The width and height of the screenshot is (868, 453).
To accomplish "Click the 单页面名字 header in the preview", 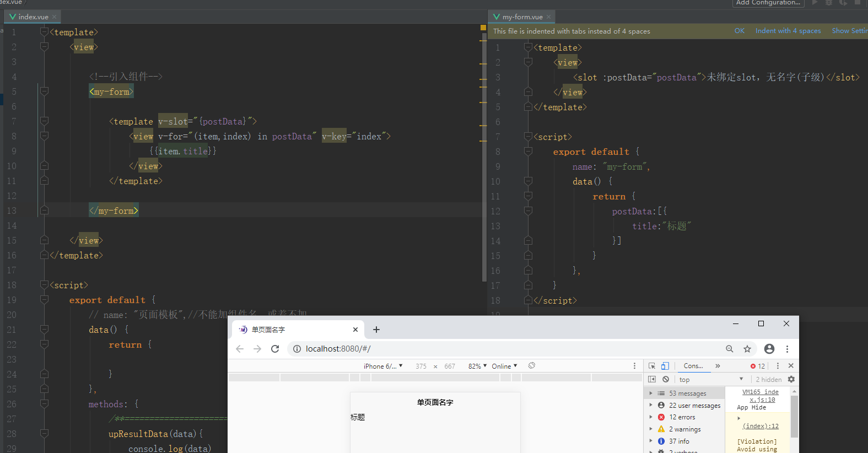I will [x=435, y=402].
